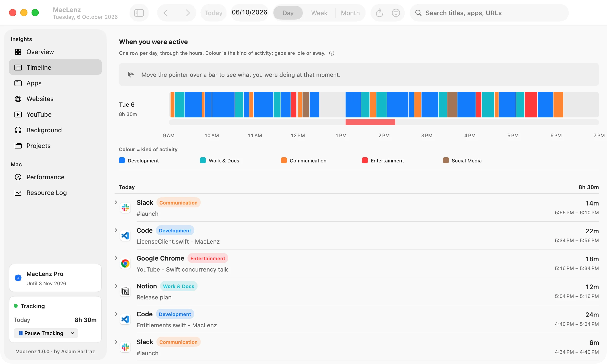The width and height of the screenshot is (607, 364).
Task: Open the Websites sidebar item
Action: click(55, 99)
